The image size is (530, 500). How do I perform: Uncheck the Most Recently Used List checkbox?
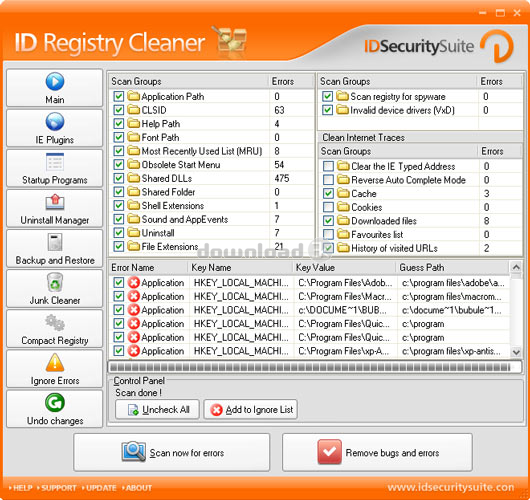pos(119,151)
